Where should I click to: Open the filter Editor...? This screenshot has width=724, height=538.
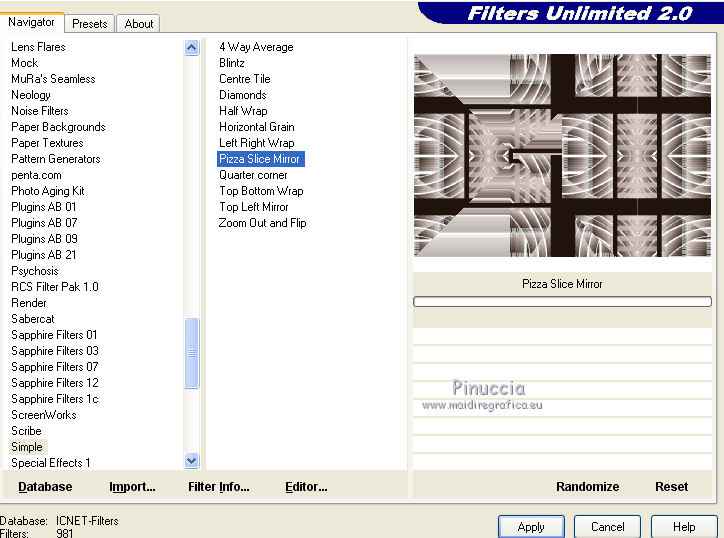[x=306, y=487]
